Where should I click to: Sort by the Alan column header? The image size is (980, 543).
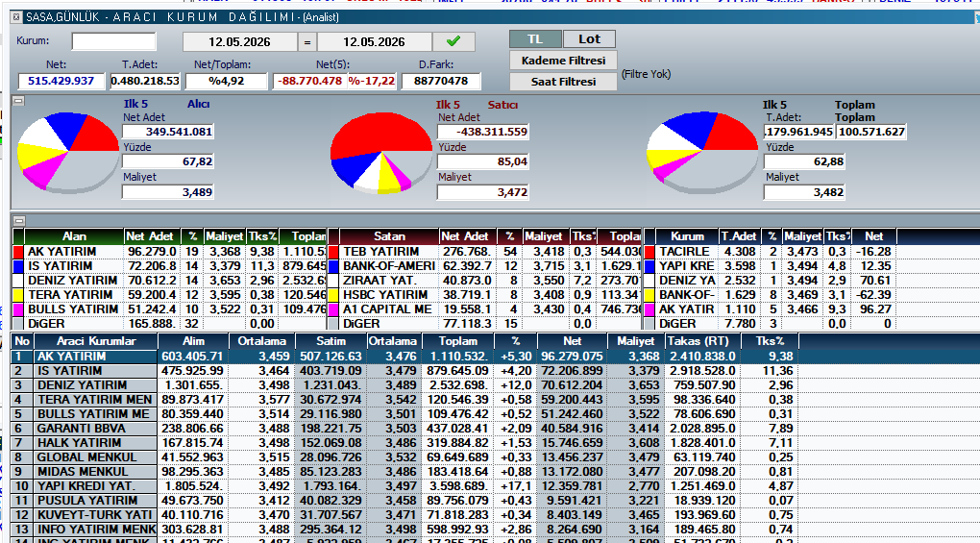pos(74,236)
